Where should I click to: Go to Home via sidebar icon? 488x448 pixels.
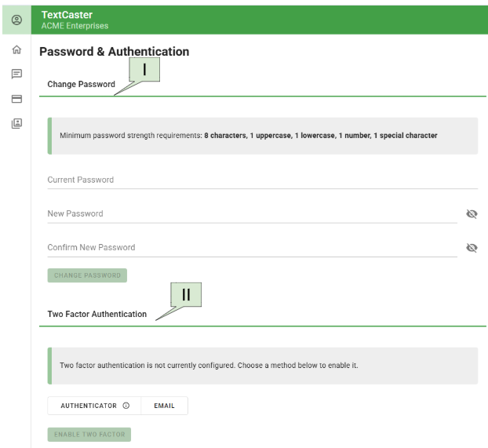[16, 50]
